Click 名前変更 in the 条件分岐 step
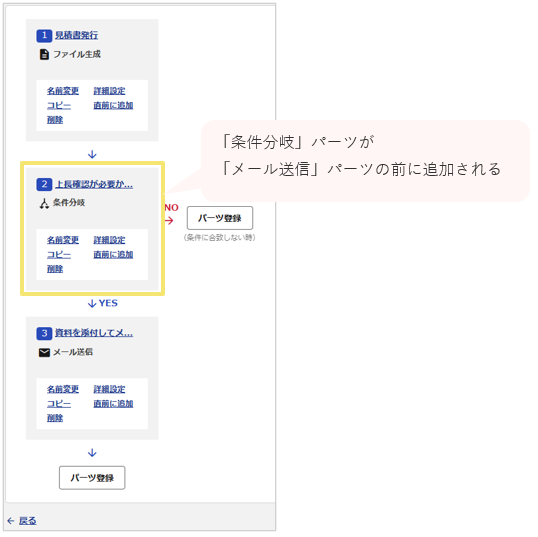The image size is (538, 537). [63, 240]
